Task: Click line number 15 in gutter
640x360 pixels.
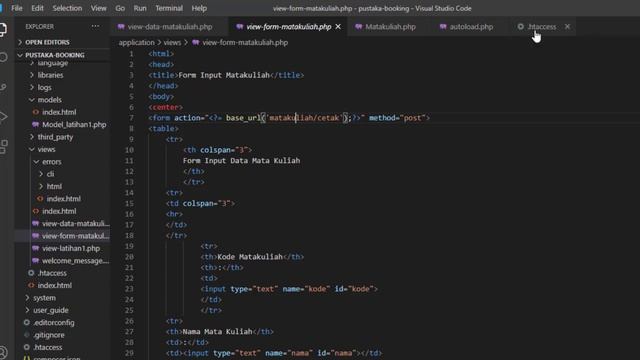Action: point(129,203)
